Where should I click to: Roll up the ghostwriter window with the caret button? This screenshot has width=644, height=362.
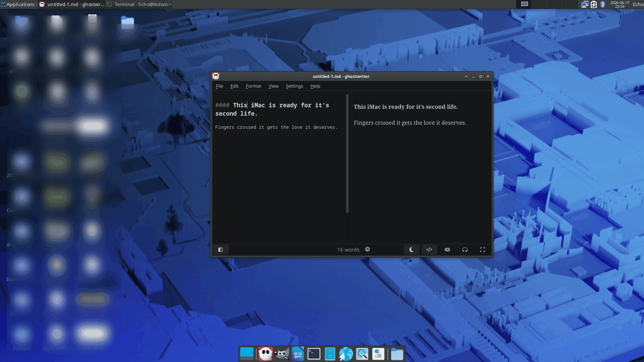(x=466, y=76)
